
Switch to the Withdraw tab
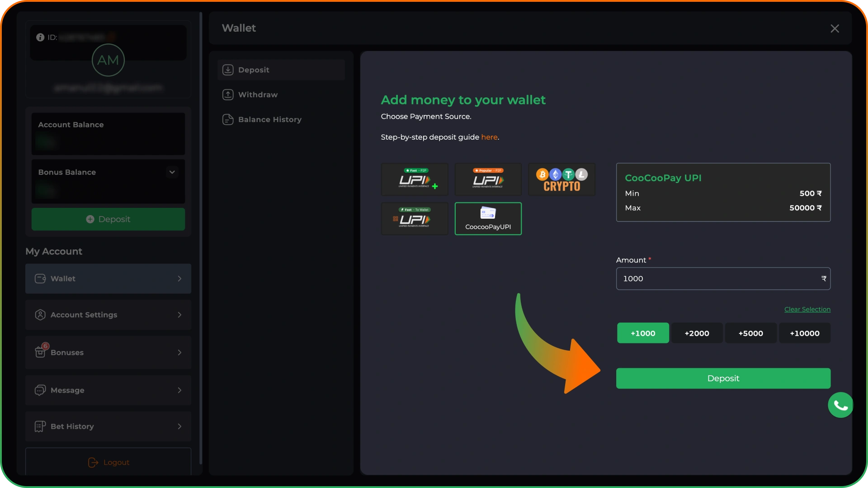point(281,94)
